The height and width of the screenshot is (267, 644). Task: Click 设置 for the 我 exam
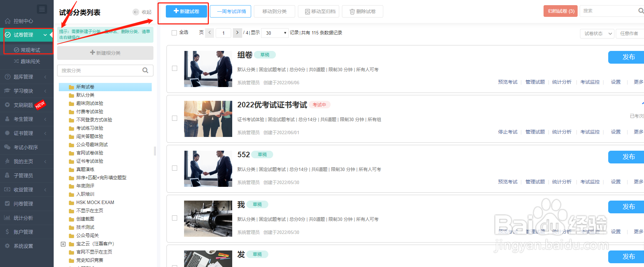click(x=616, y=232)
